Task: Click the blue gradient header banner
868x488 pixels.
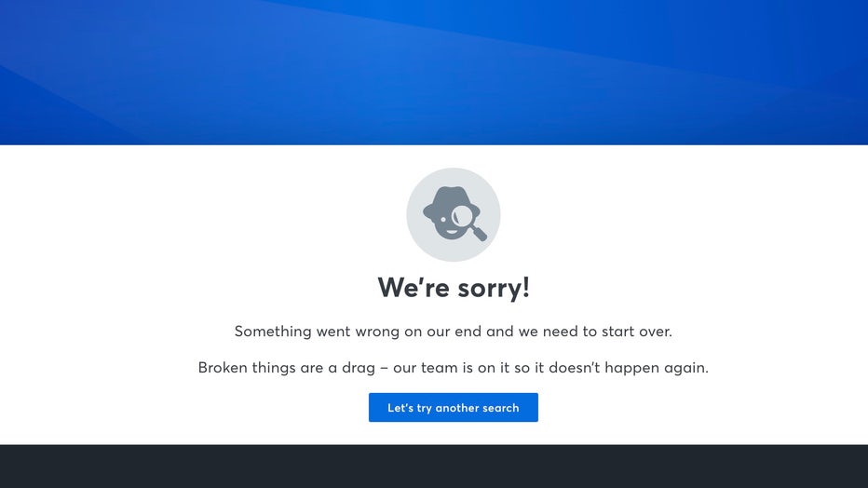Action: click(434, 73)
